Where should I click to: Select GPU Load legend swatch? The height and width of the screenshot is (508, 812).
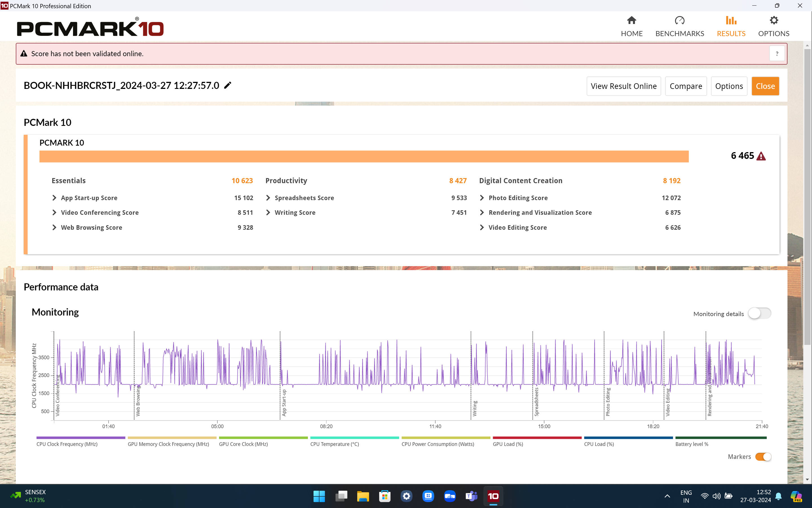click(x=537, y=438)
